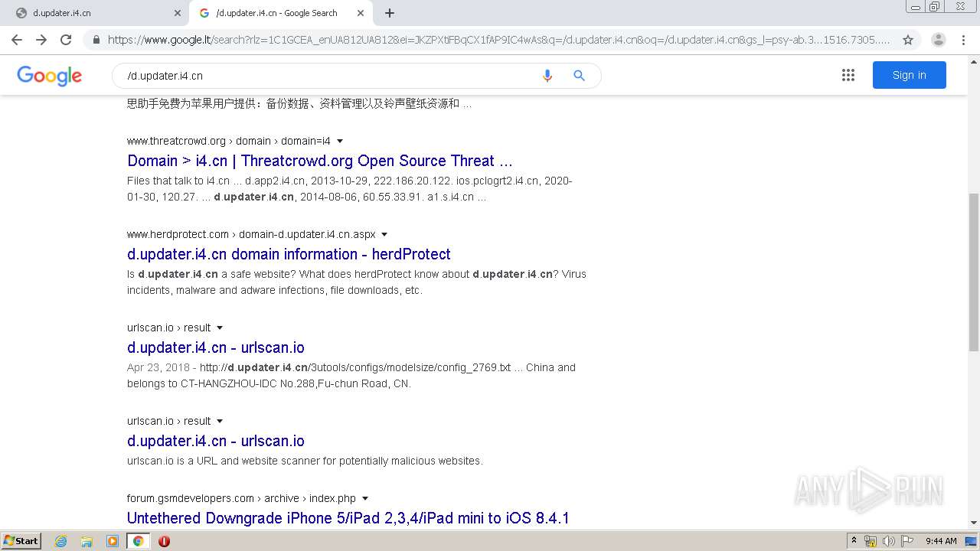Switch to the Google Search tab
The width and height of the screenshot is (980, 551).
coord(279,13)
